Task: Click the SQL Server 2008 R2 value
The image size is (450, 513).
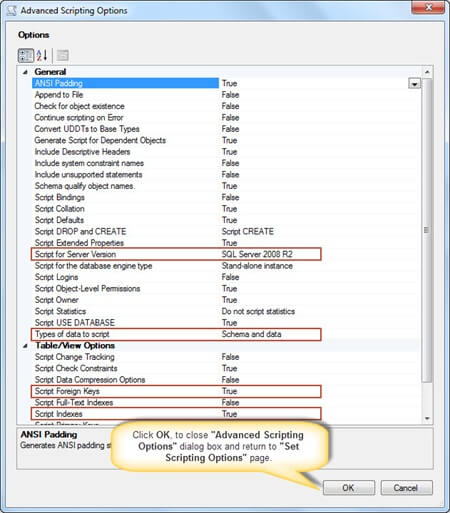Action: (x=257, y=254)
